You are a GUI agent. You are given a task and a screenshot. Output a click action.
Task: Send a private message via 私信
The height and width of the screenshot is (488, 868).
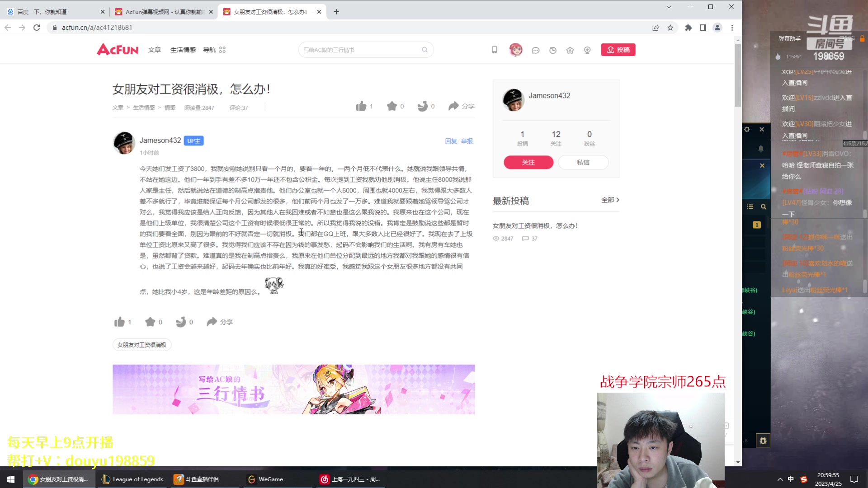pyautogui.click(x=583, y=162)
